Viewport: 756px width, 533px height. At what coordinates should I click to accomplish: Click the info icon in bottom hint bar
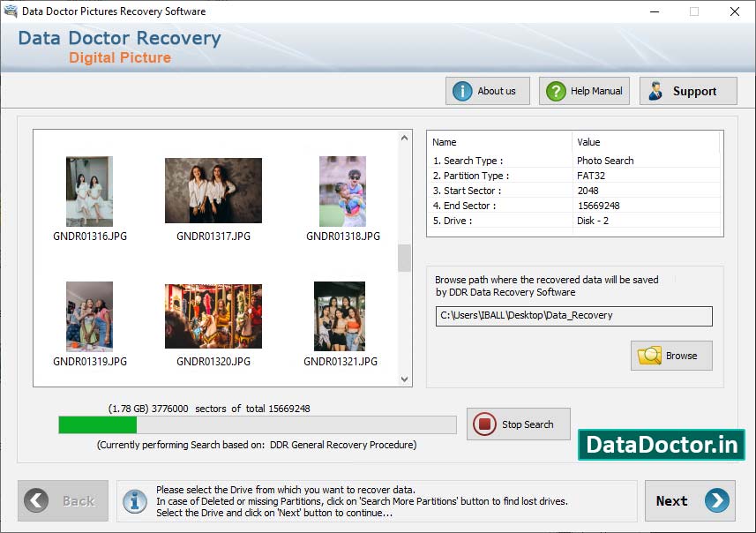click(135, 501)
